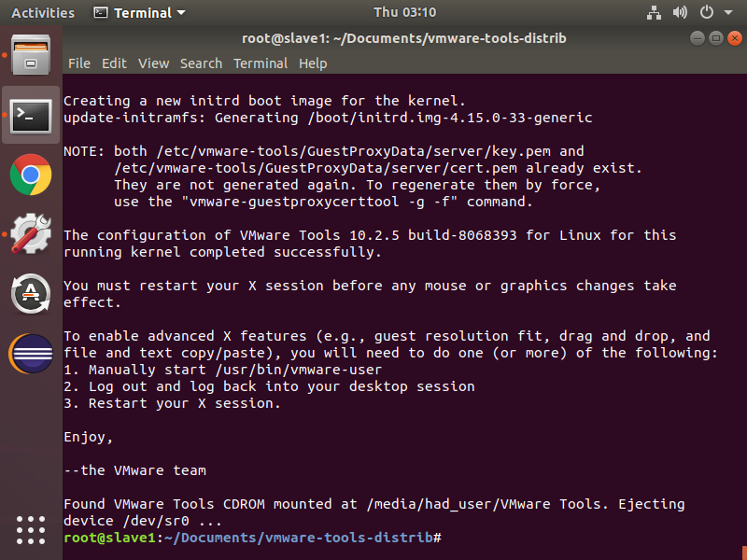
Task: Open the system settings tools icon
Action: point(31,234)
